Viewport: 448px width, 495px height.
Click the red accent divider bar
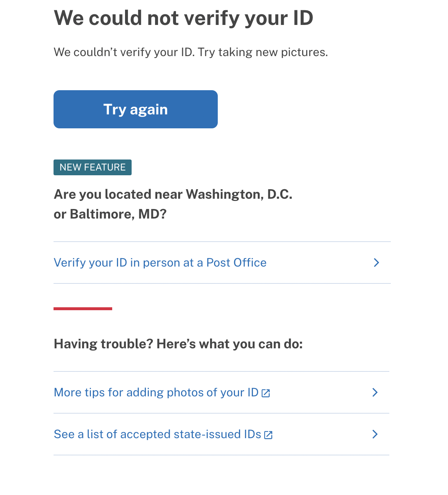83,309
